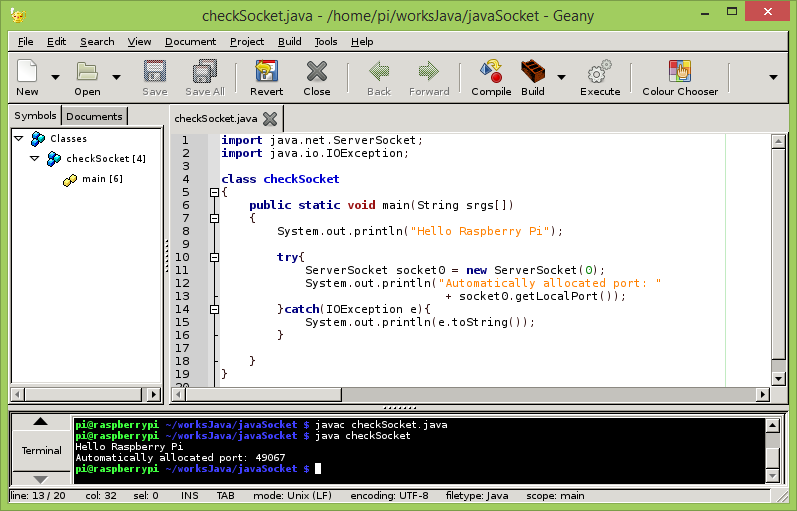
Task: Collapse the try block fold at line 10
Action: (214, 257)
